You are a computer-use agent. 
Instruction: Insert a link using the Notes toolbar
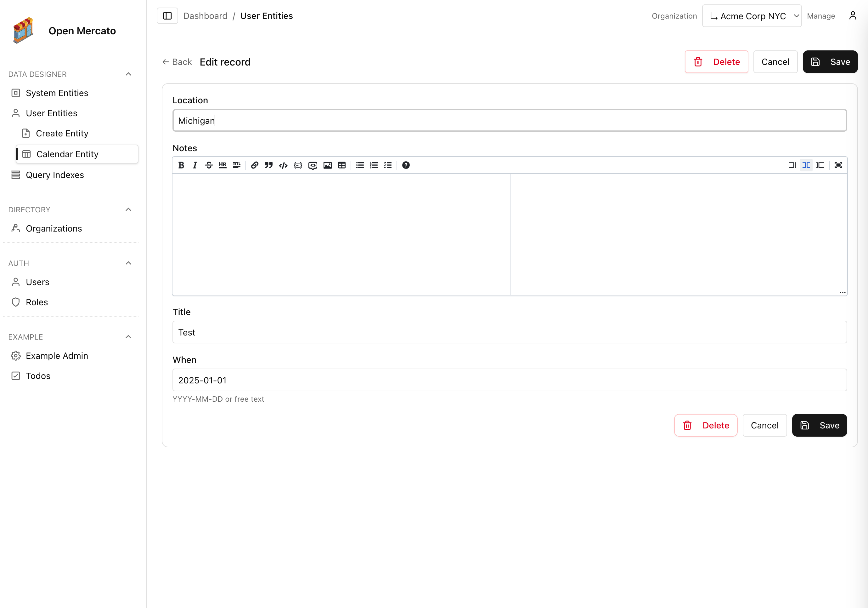tap(254, 165)
